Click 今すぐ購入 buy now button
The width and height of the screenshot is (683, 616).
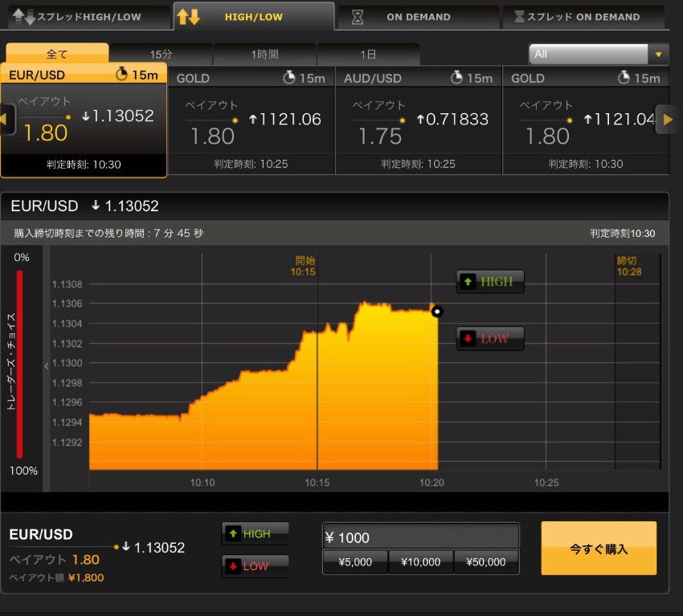tap(599, 549)
